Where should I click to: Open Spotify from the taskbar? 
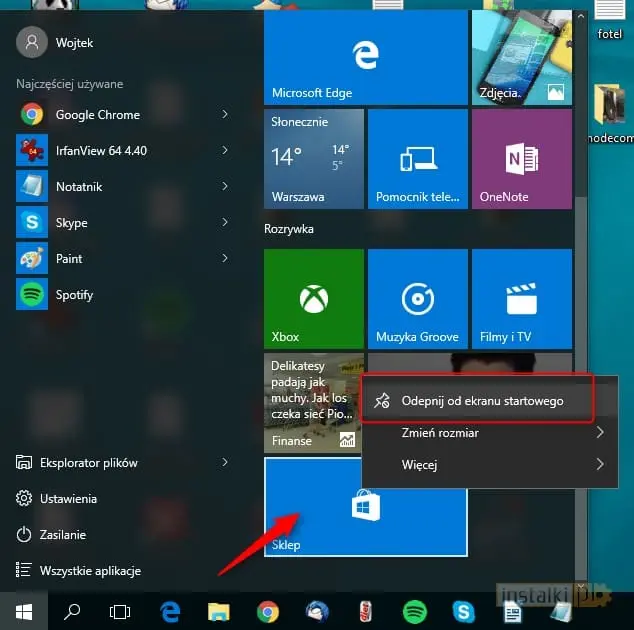pyautogui.click(x=414, y=611)
